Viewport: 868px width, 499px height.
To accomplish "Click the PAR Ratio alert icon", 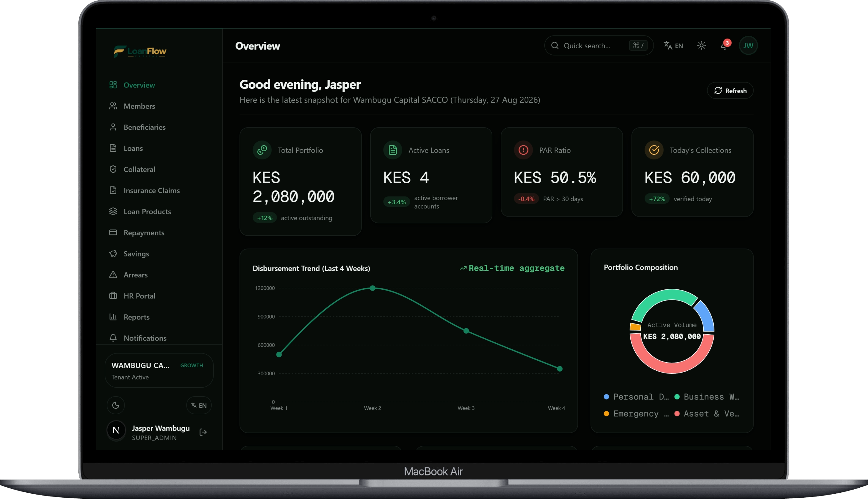I will (524, 150).
